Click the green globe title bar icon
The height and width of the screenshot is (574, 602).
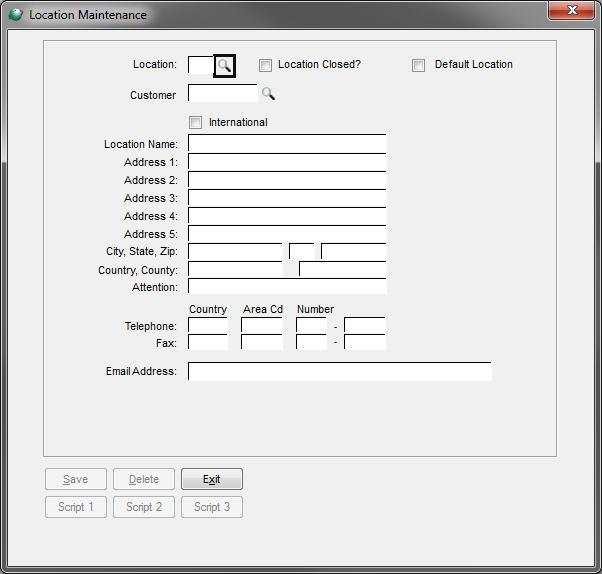point(16,15)
